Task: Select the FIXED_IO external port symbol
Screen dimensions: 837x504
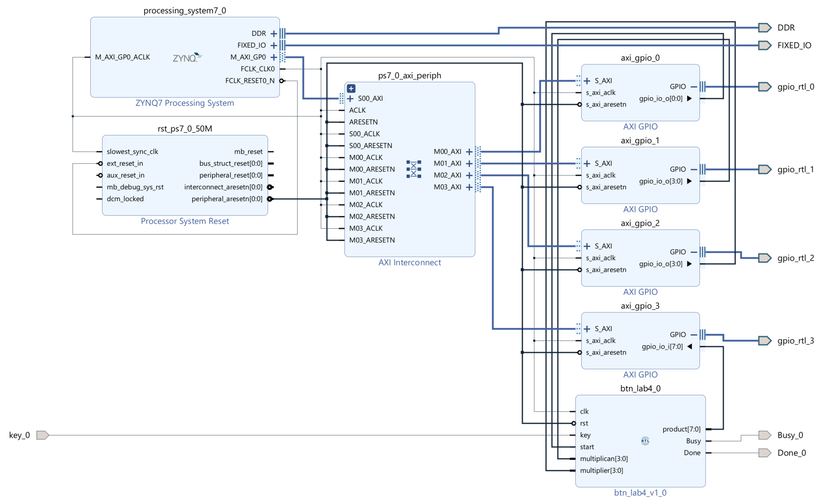Action: (765, 45)
